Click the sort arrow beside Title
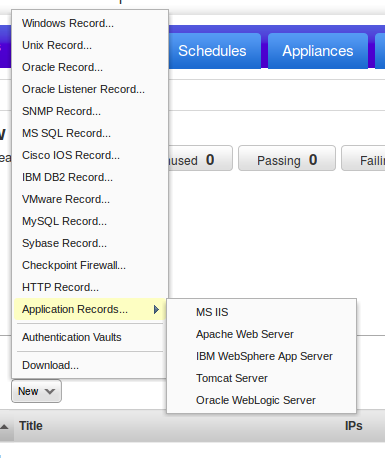This screenshot has width=385, height=458. (4, 426)
